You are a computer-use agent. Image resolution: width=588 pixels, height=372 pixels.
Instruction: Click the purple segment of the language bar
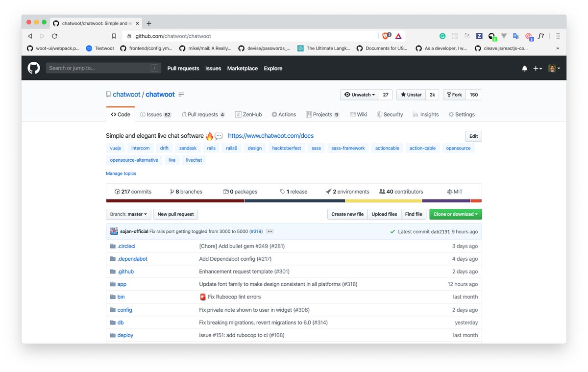tap(446, 201)
